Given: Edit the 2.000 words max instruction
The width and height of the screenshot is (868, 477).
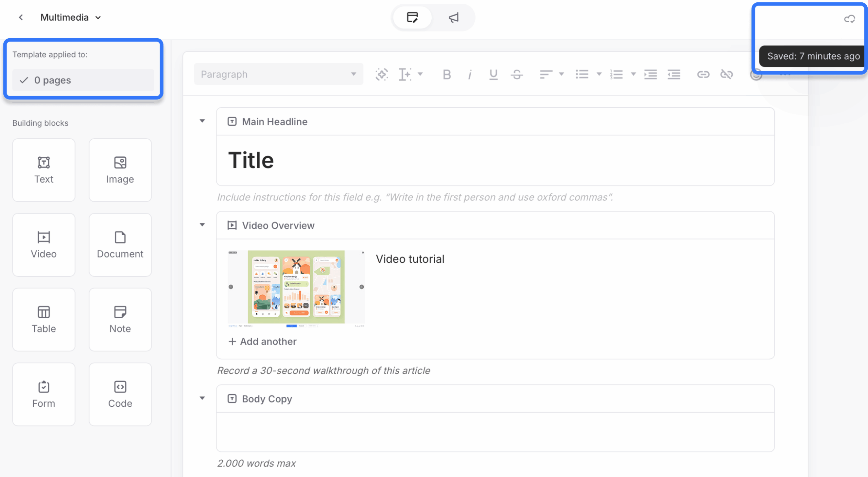Looking at the screenshot, I should pyautogui.click(x=256, y=463).
